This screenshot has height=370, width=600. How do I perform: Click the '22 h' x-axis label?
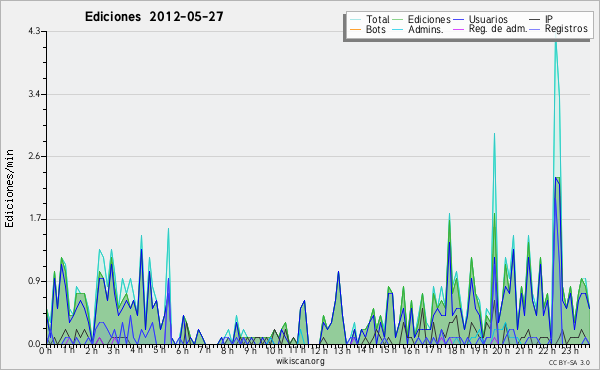(x=546, y=350)
